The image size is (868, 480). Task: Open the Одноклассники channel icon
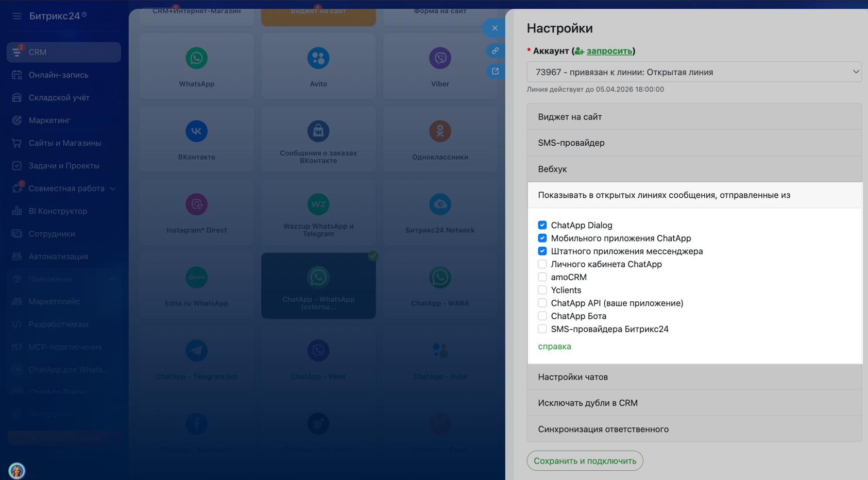click(440, 131)
